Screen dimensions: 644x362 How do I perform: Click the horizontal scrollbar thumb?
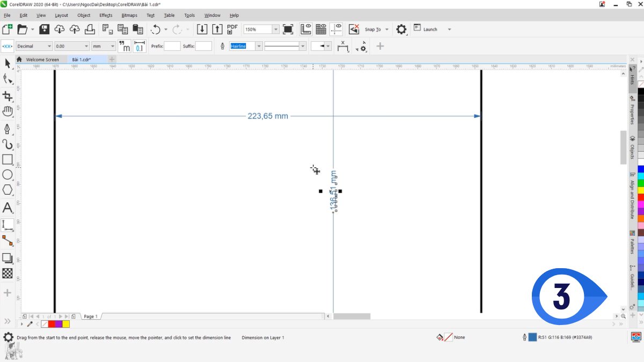[x=352, y=316]
